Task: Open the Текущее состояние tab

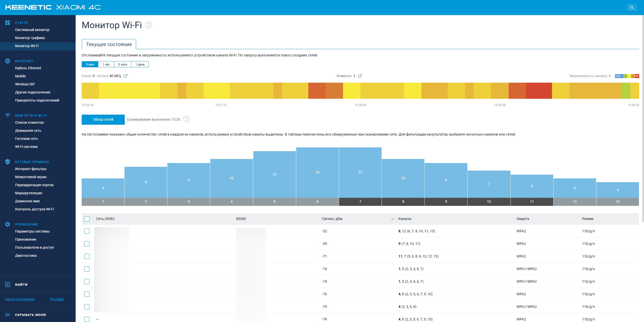Action: pyautogui.click(x=109, y=44)
